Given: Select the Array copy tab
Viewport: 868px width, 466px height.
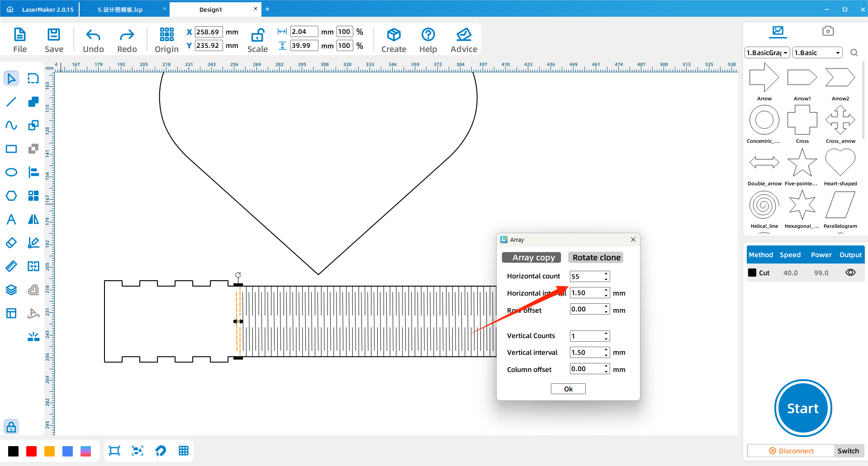Looking at the screenshot, I should pyautogui.click(x=531, y=257).
